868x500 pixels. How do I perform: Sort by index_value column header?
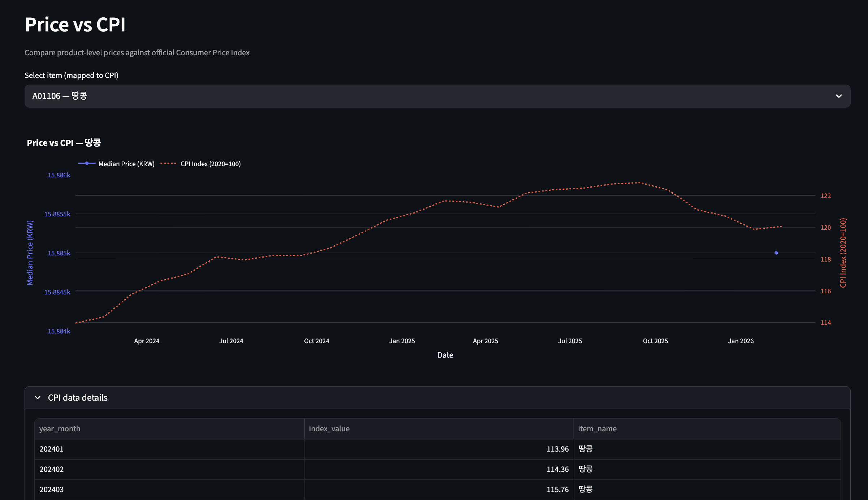click(439, 429)
